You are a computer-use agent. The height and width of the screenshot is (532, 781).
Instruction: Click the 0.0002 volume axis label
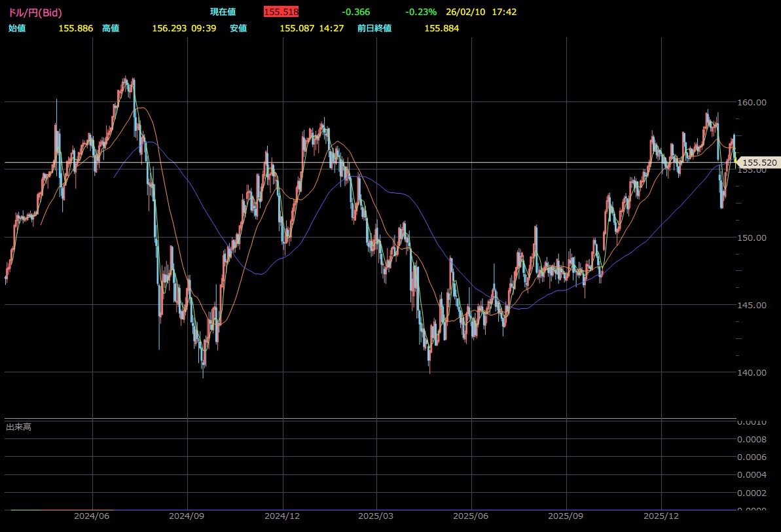point(752,493)
